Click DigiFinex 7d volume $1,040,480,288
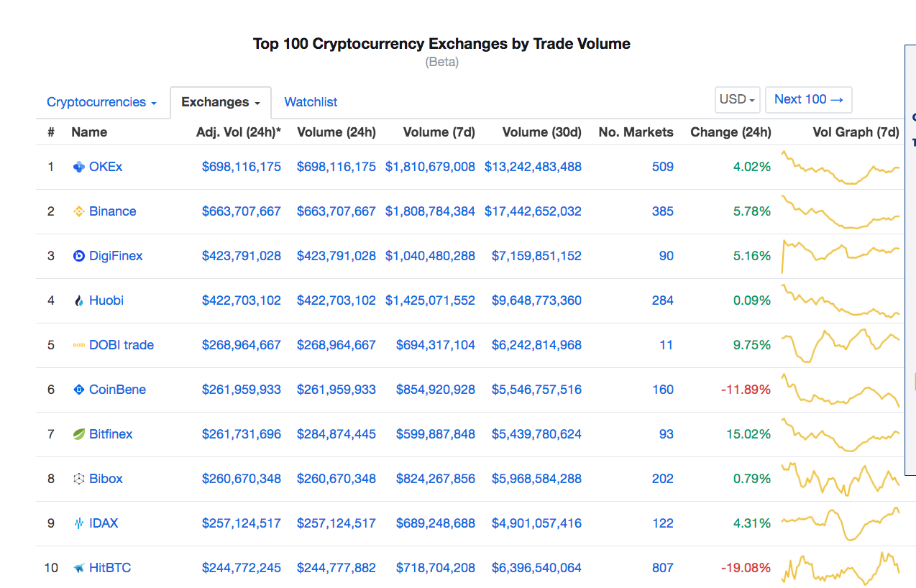 (430, 256)
